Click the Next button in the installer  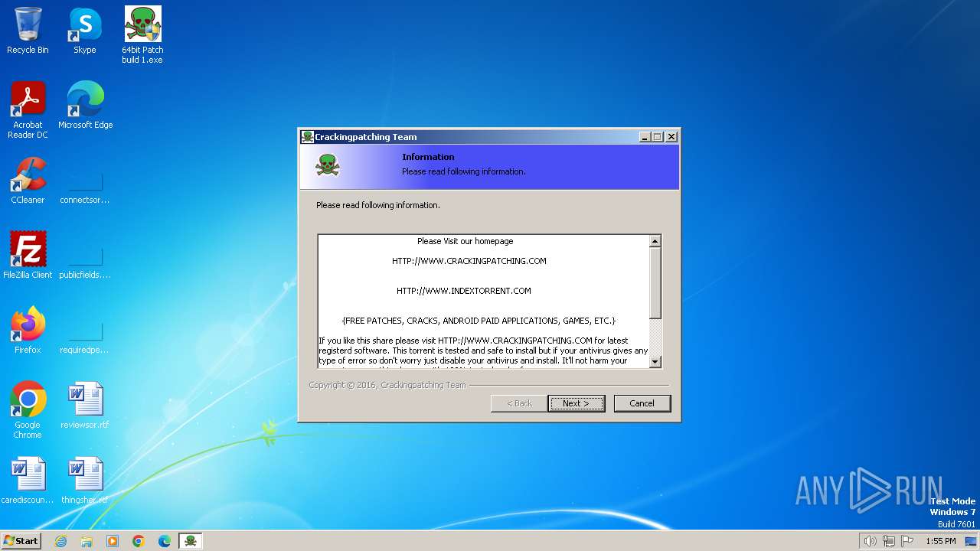577,403
